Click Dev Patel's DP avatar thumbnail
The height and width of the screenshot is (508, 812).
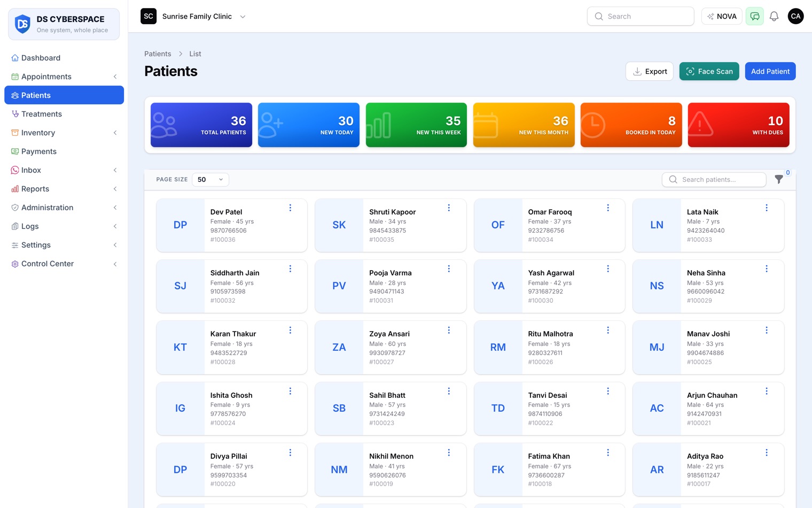point(181,225)
